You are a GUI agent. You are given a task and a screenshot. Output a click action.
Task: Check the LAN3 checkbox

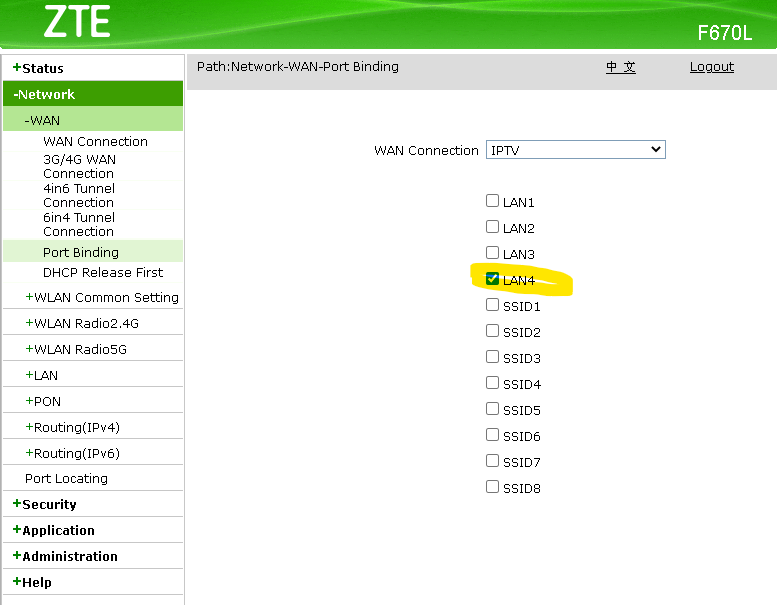click(492, 253)
